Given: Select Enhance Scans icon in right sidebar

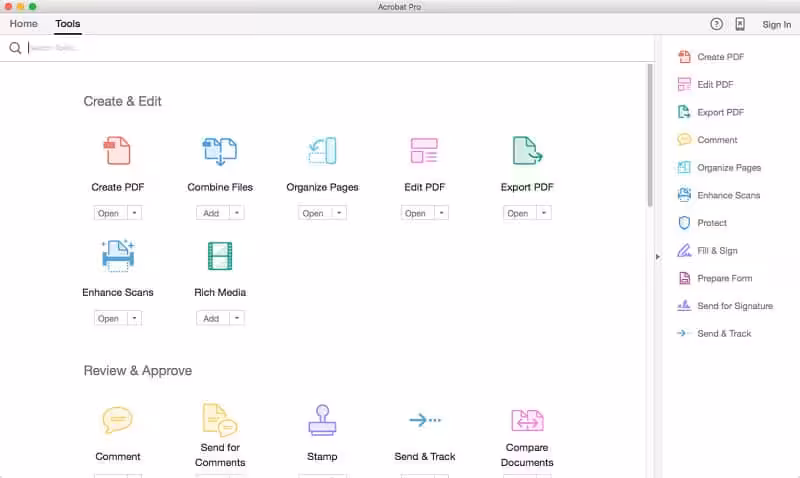Looking at the screenshot, I should (684, 195).
